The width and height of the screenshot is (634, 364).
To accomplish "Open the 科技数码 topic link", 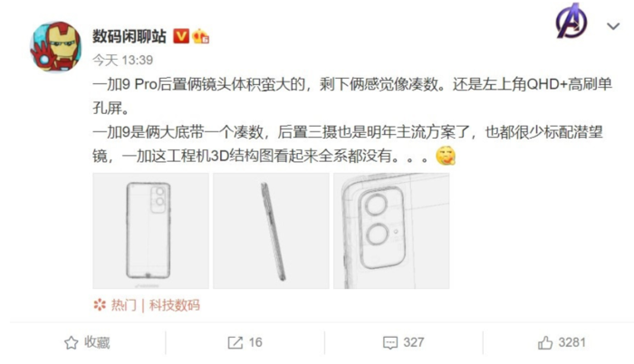I will (175, 305).
